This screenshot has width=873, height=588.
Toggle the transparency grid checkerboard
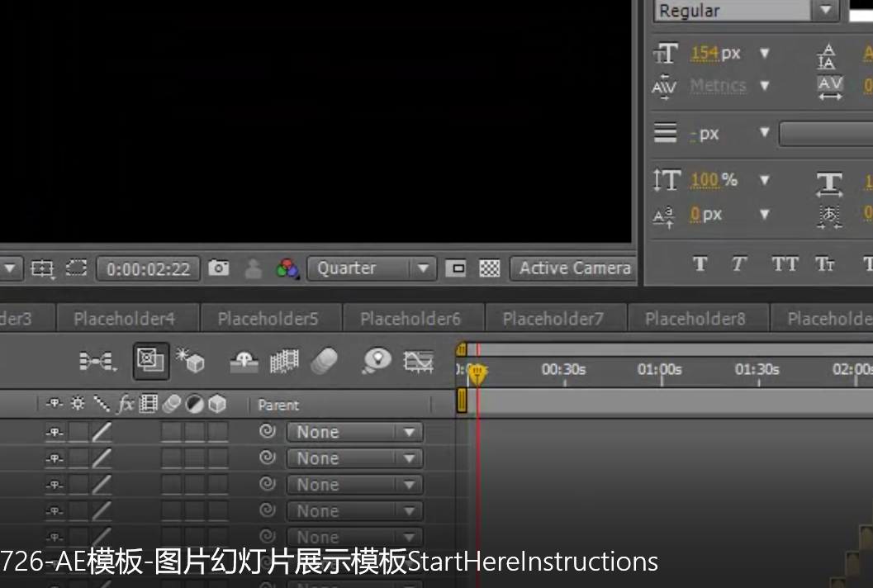tap(490, 269)
